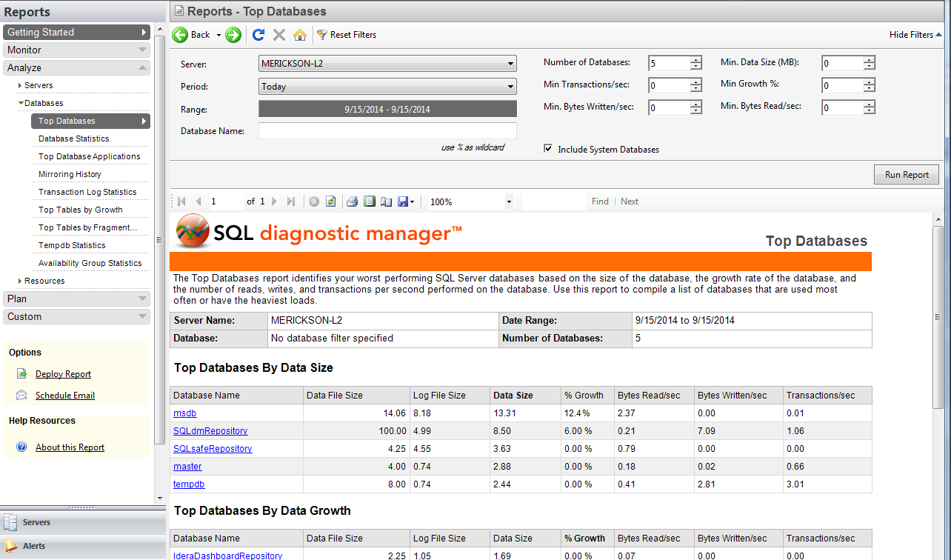Click the About this Report help icon

click(x=21, y=447)
